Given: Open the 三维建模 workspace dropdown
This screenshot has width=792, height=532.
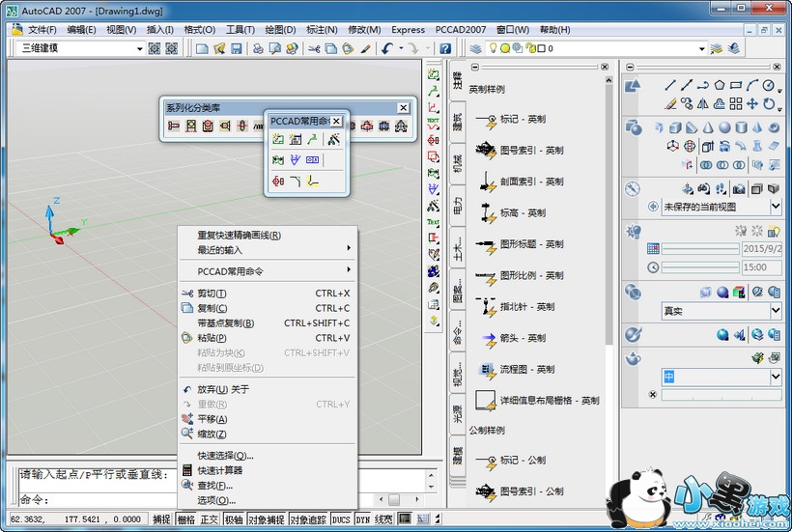Looking at the screenshot, I should (137, 48).
